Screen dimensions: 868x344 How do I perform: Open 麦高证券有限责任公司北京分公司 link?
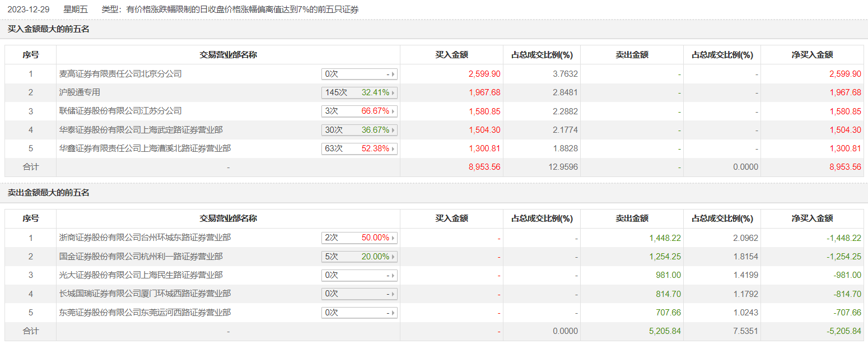click(120, 73)
